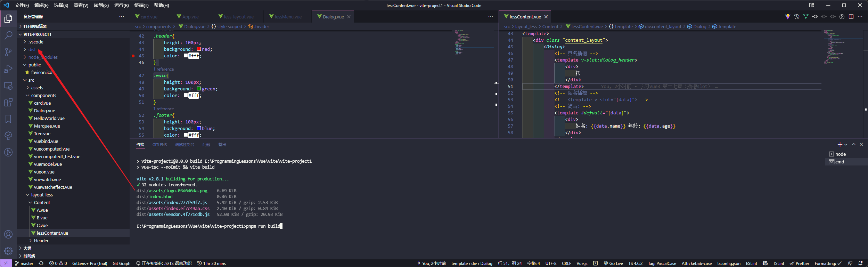Screen dimensions: 868x267
Task: Open the file history clock icon
Action: [x=797, y=16]
